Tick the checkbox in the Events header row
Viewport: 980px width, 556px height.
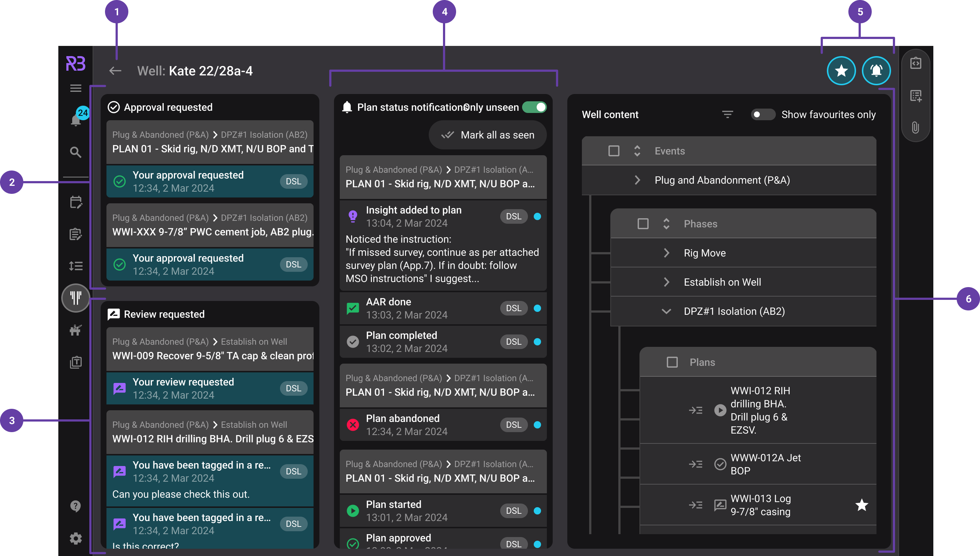pos(614,151)
